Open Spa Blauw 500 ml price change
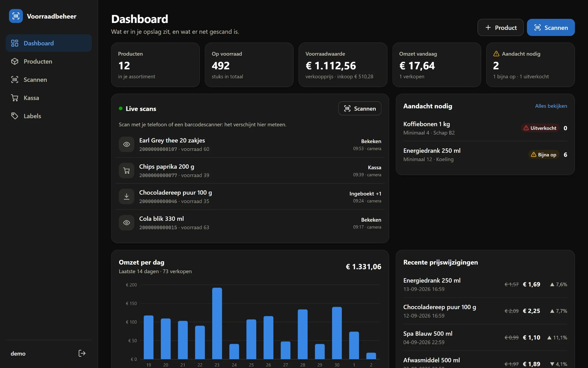Screen dimensions: 588x368 pyautogui.click(x=485, y=337)
